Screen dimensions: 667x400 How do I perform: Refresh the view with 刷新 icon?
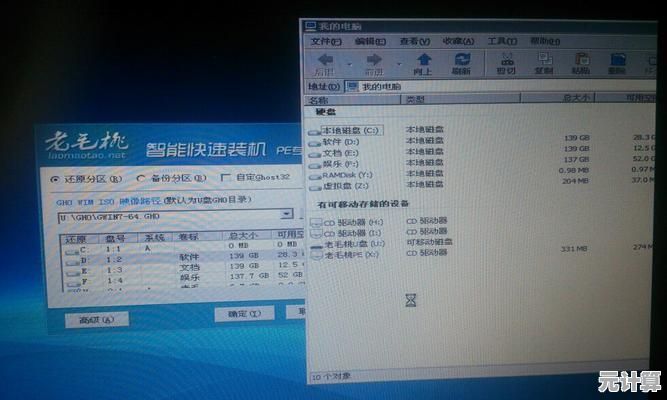tap(462, 59)
